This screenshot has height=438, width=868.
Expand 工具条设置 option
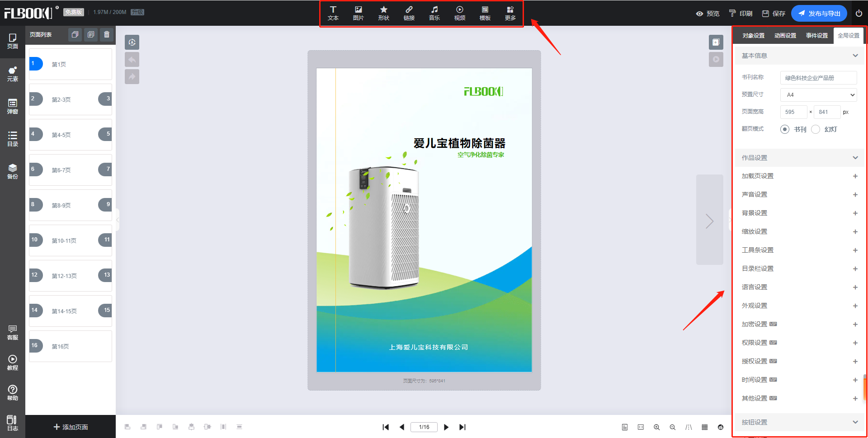(855, 250)
